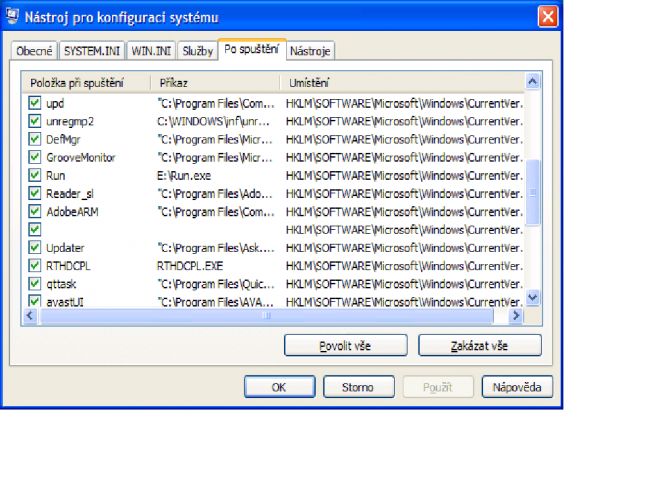Click the Reader_sl Adobe command path
This screenshot has width=645, height=485.
click(215, 194)
